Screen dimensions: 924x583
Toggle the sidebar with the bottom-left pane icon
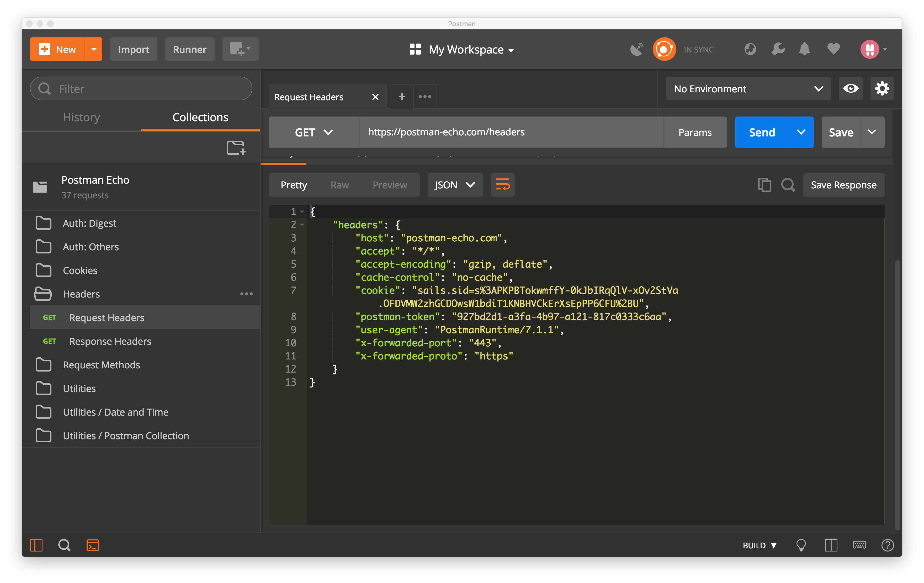pos(36,545)
